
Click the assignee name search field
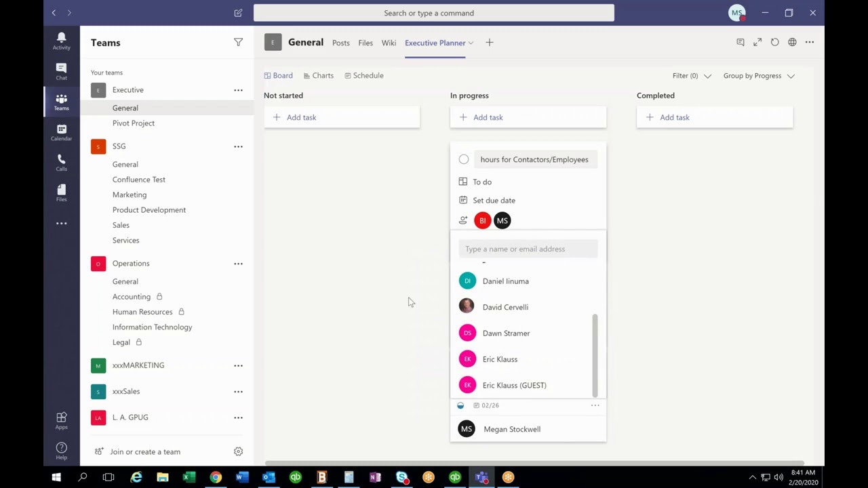(528, 249)
